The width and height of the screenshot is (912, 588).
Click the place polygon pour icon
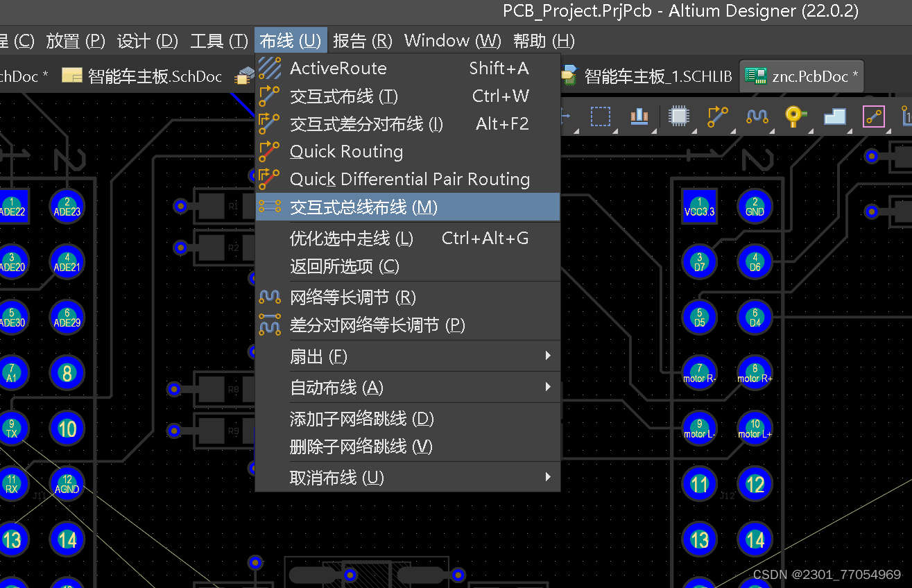[834, 116]
